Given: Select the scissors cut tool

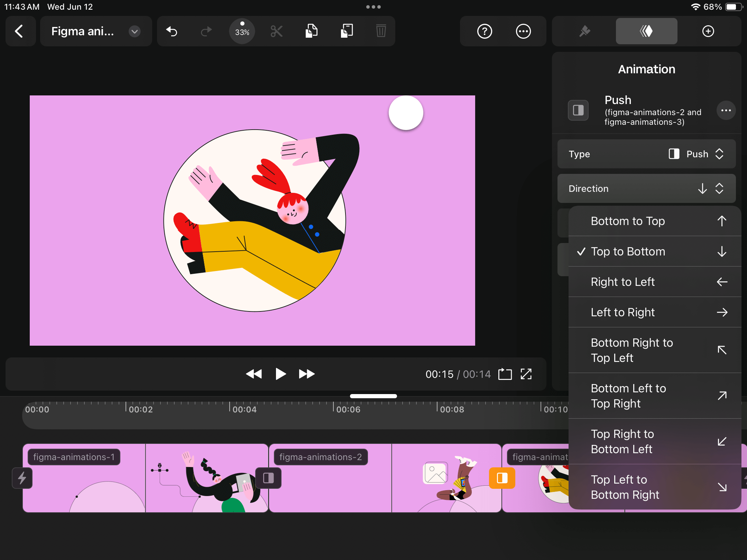Looking at the screenshot, I should click(x=276, y=32).
